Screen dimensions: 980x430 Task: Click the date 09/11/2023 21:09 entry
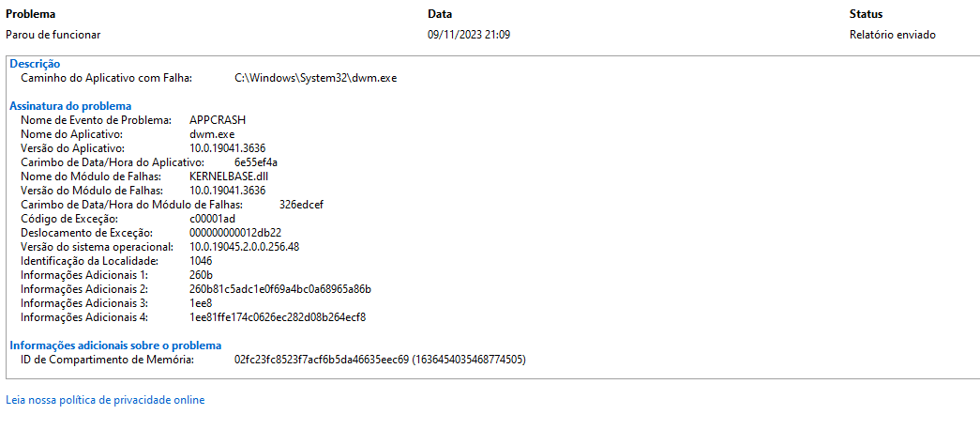tap(469, 35)
